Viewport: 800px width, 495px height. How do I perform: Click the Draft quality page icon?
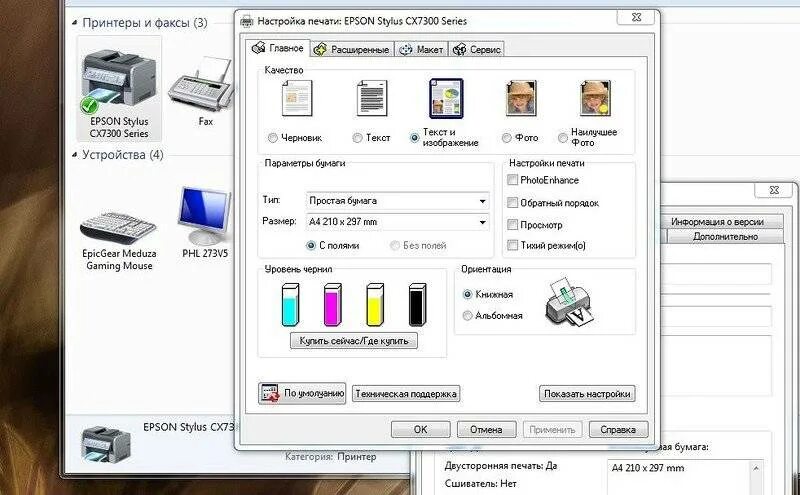coord(297,98)
